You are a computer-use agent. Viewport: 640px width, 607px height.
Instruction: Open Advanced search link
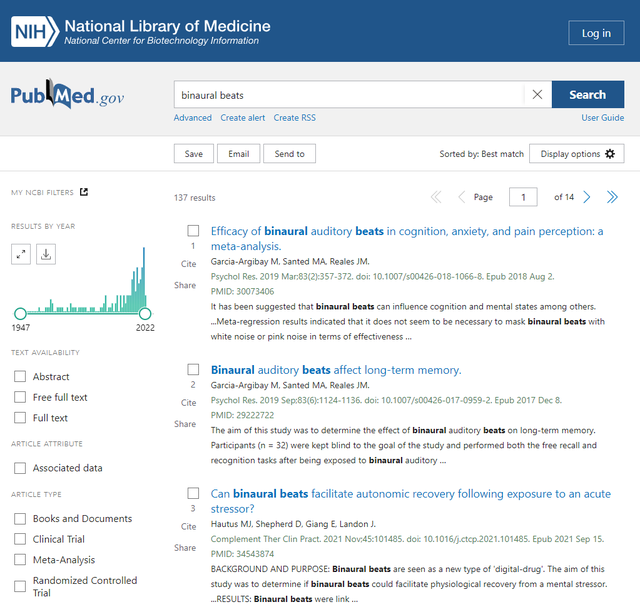[x=193, y=118]
